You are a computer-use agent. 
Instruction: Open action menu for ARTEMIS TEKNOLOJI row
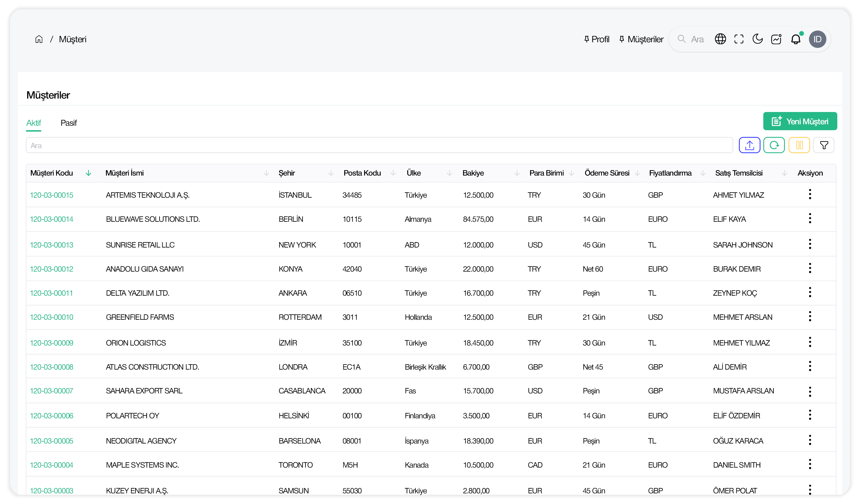pyautogui.click(x=810, y=194)
